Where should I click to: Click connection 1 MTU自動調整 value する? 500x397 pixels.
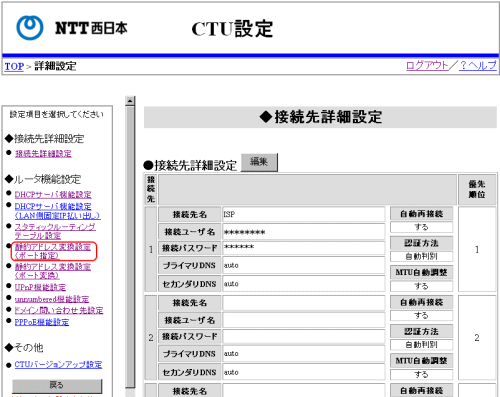pos(421,286)
